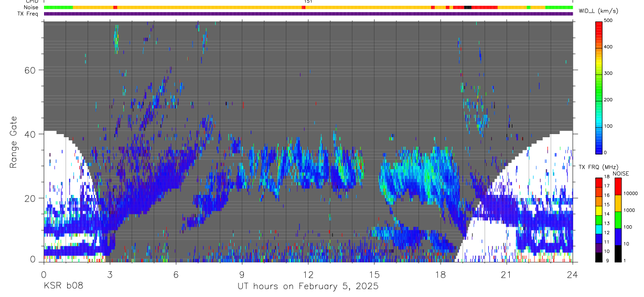This screenshot has width=644, height=297.
Task: Click the 'WID⊥ (km/s)' legend title
Action: tap(598, 11)
